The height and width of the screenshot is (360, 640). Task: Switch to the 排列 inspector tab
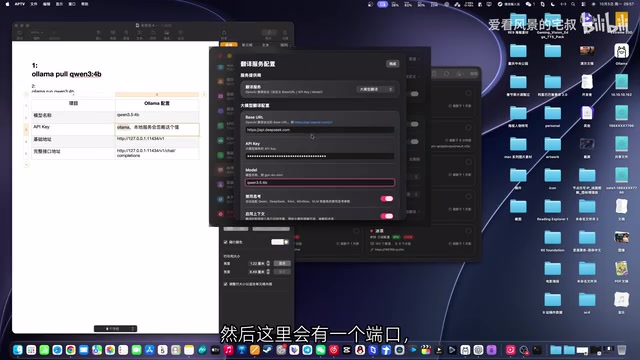coord(284,45)
